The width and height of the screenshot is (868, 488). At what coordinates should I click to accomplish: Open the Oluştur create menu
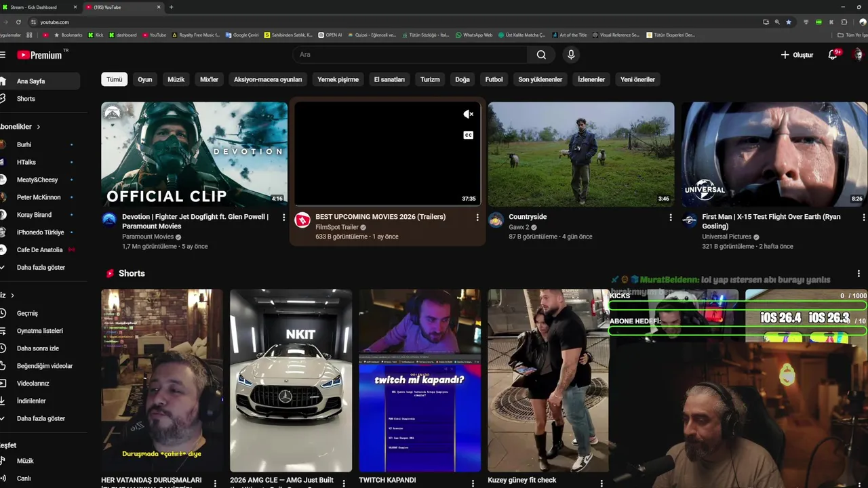coord(797,55)
